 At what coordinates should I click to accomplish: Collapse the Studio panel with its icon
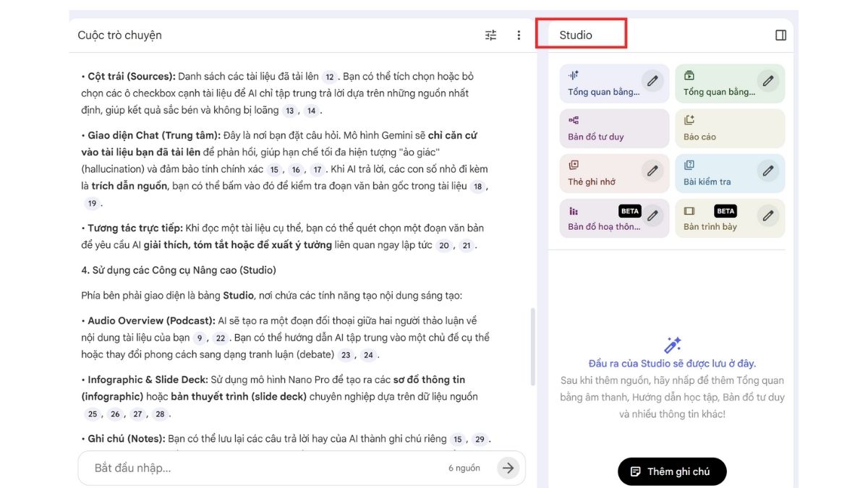coord(780,34)
